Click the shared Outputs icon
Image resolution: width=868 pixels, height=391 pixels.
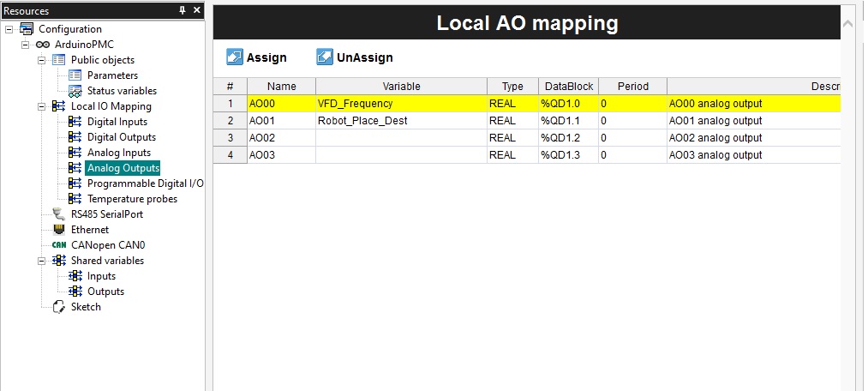(75, 292)
